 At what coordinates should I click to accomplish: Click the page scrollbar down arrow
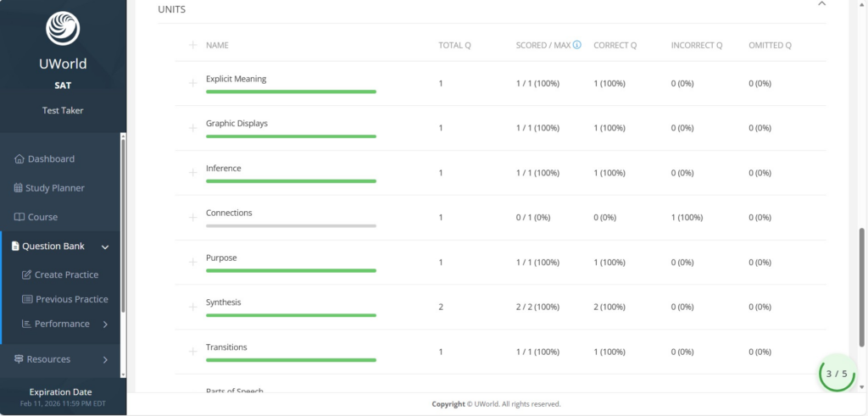tap(861, 388)
